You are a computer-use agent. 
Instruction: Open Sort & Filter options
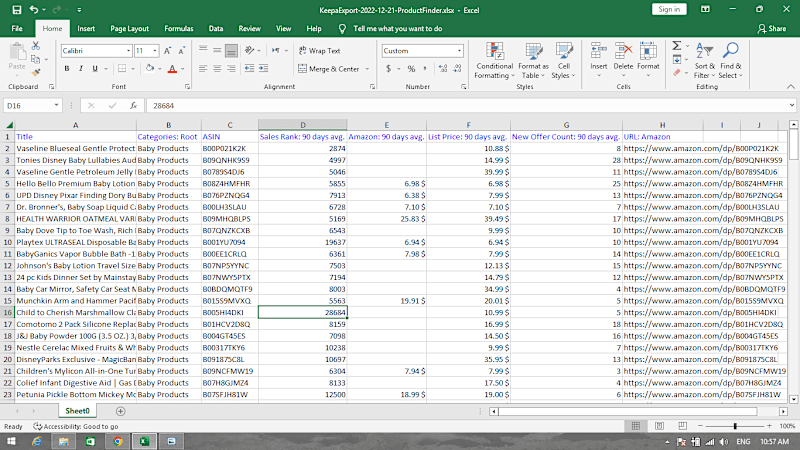click(705, 61)
